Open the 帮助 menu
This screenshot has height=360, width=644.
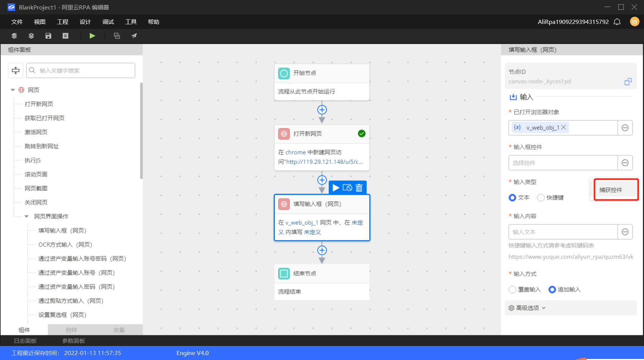pyautogui.click(x=154, y=22)
